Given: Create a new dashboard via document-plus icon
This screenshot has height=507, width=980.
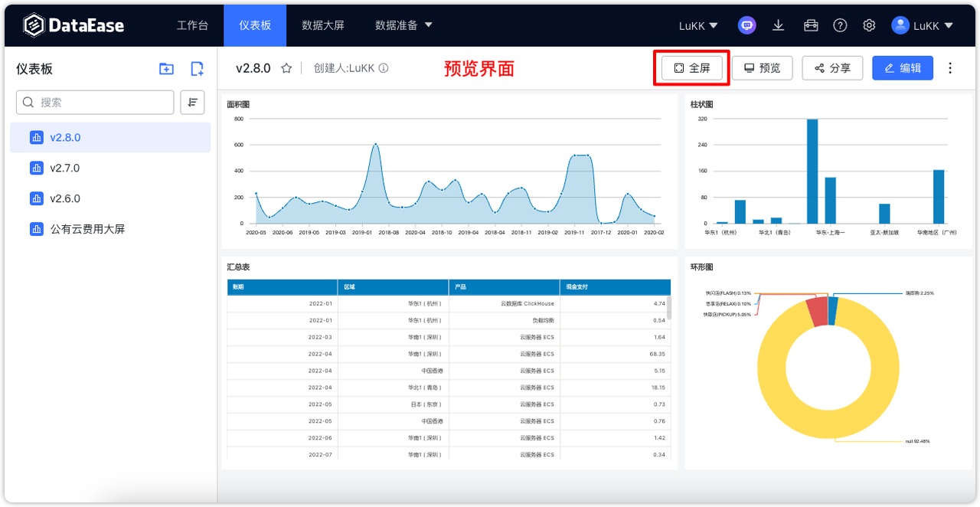Looking at the screenshot, I should [197, 68].
